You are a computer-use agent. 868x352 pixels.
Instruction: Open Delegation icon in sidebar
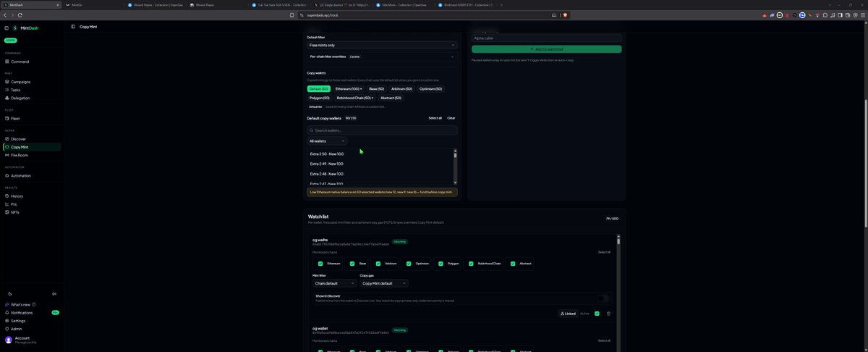[x=7, y=98]
